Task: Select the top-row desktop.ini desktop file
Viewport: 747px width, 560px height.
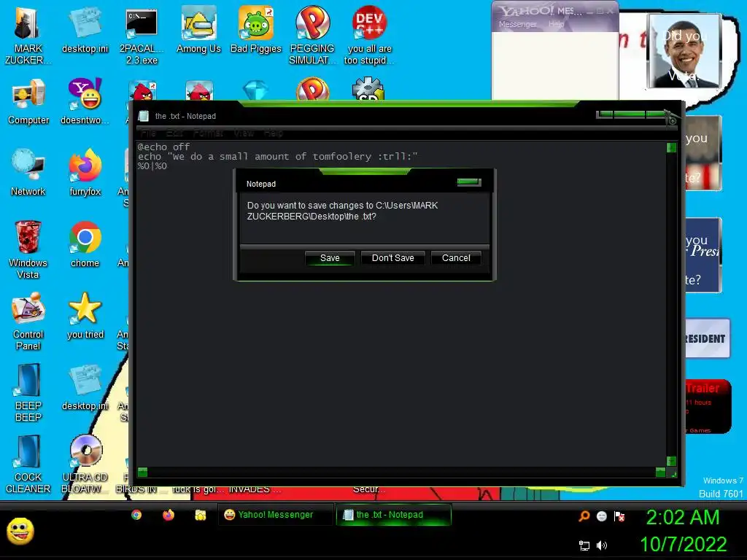Action: tap(85, 31)
